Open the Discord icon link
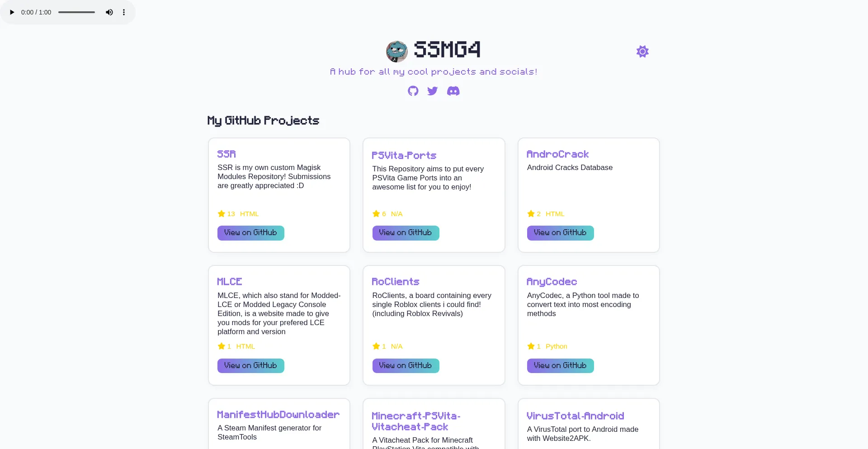This screenshot has width=868, height=449. point(453,91)
